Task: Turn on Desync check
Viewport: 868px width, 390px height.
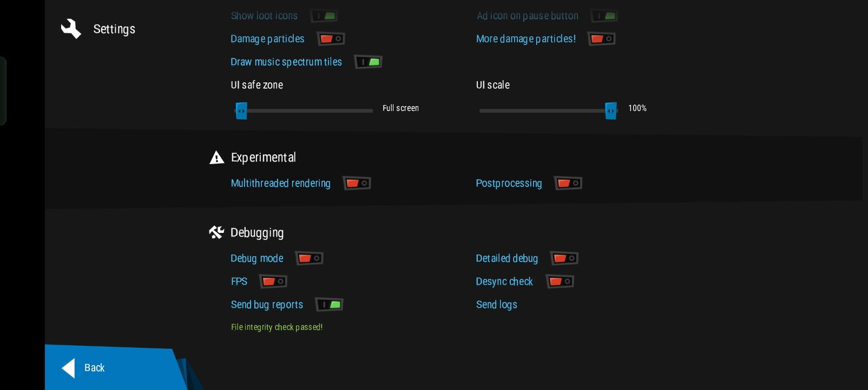Action: (x=560, y=282)
